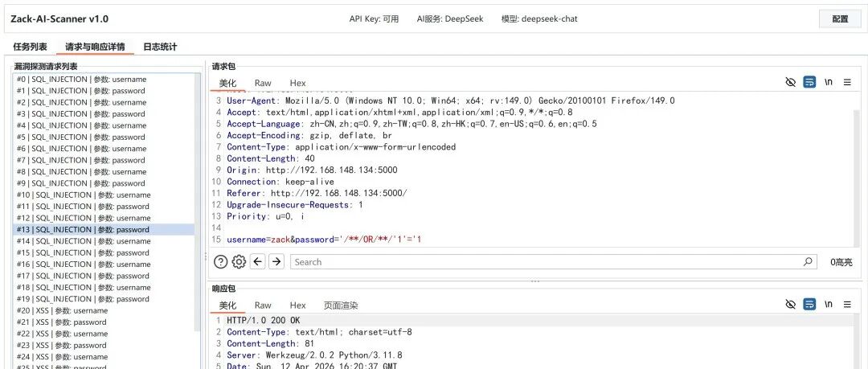Open the 日志统计 tab

coord(160,47)
